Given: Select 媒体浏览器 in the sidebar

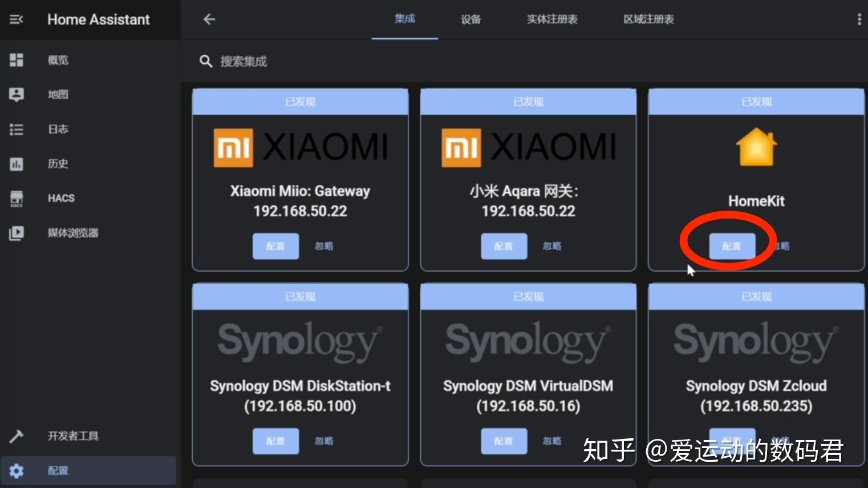Looking at the screenshot, I should coord(73,233).
